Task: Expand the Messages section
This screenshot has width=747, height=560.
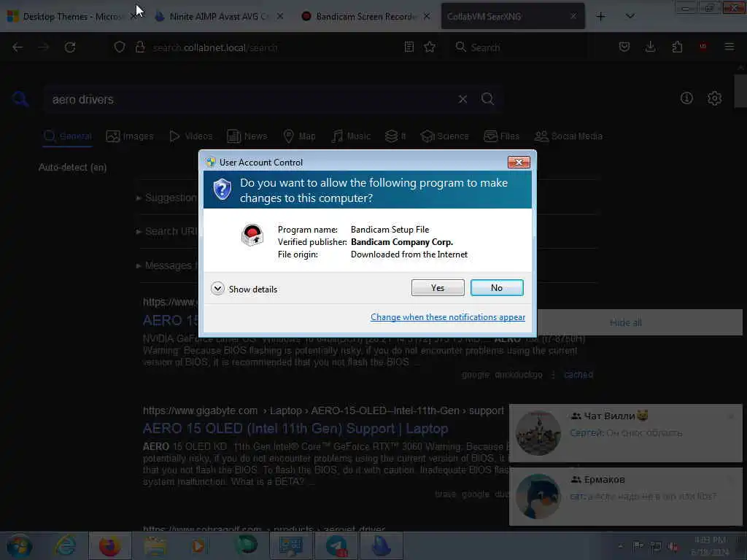Action: tap(166, 265)
